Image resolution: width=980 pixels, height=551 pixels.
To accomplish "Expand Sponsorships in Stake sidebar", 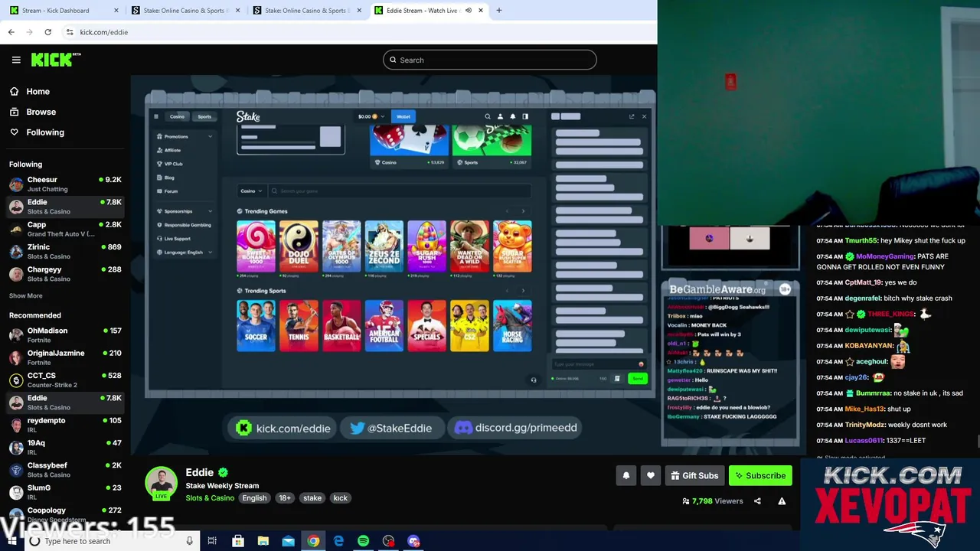I will point(184,211).
